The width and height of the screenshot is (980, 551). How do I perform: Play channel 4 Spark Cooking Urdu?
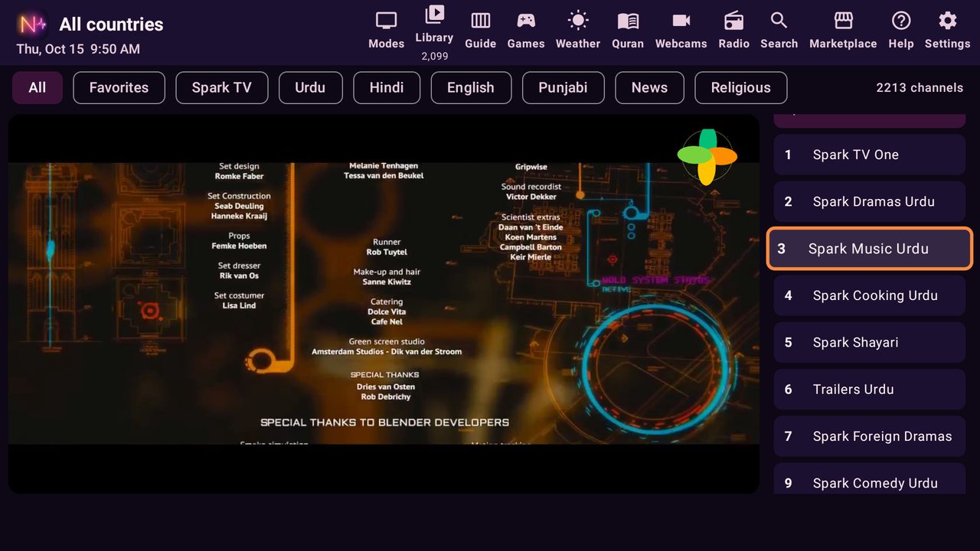(870, 295)
